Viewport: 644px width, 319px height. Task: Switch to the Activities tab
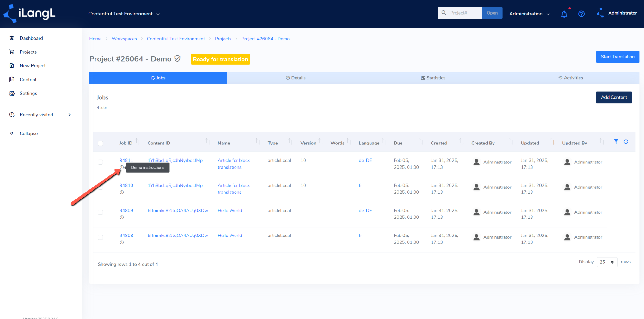[x=571, y=78]
